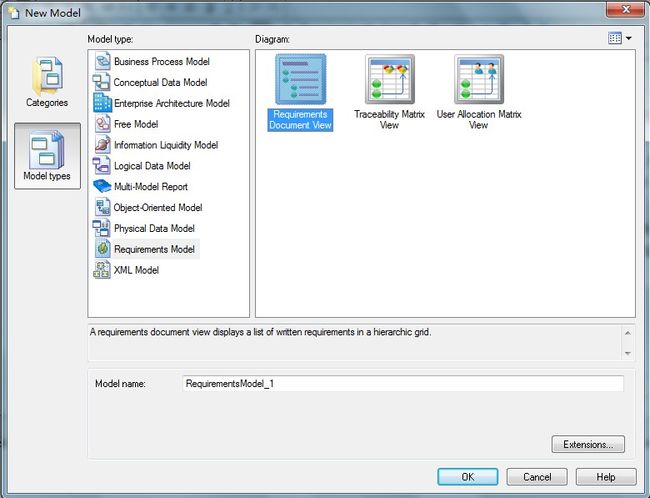Select the Requirements Document View diagram icon
This screenshot has height=498, width=650.
coord(301,79)
